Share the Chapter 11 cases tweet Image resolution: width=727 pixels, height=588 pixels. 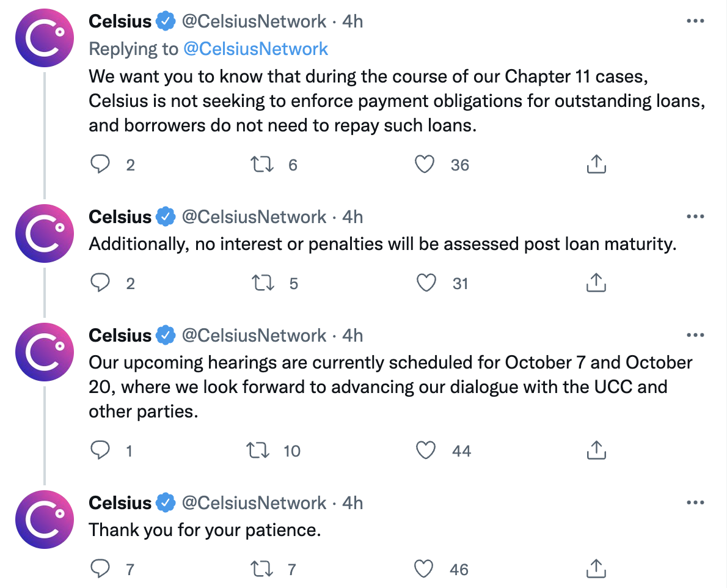596,164
